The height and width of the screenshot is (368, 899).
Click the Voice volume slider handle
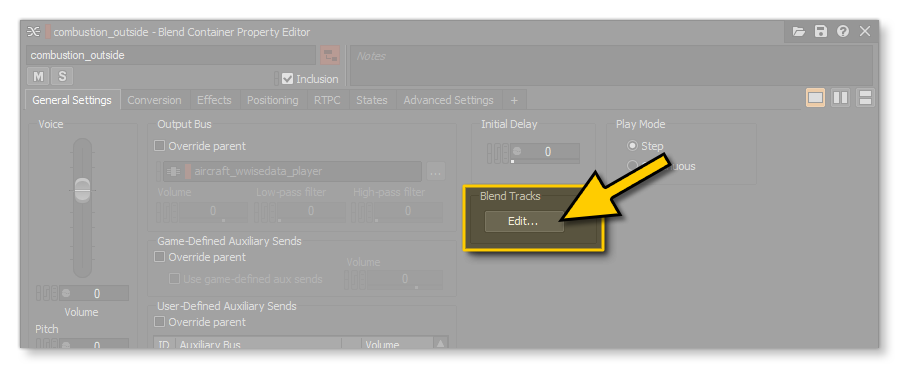(x=83, y=191)
